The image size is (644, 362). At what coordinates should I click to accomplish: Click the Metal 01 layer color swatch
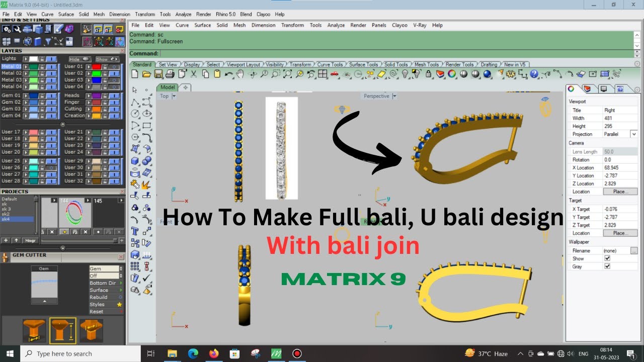pyautogui.click(x=33, y=66)
